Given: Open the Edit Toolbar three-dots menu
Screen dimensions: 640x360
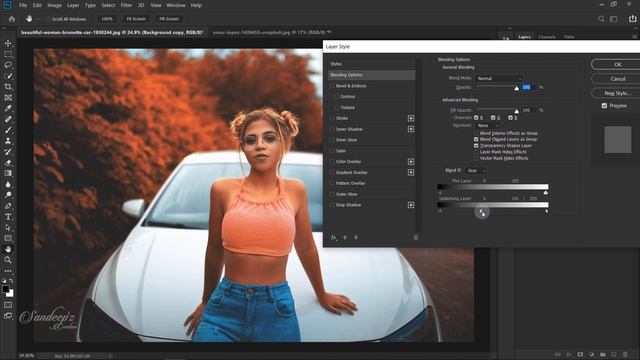Looking at the screenshot, I should 8,271.
